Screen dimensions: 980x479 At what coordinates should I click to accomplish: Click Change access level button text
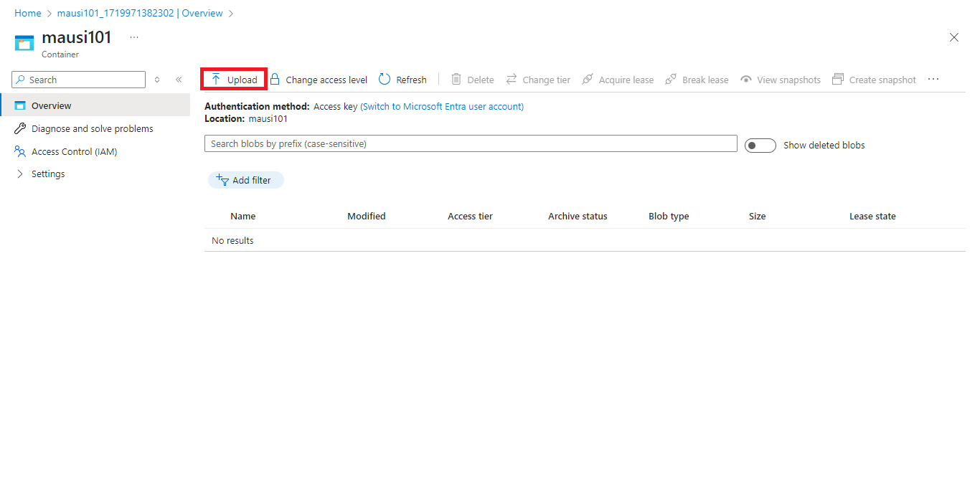point(326,80)
